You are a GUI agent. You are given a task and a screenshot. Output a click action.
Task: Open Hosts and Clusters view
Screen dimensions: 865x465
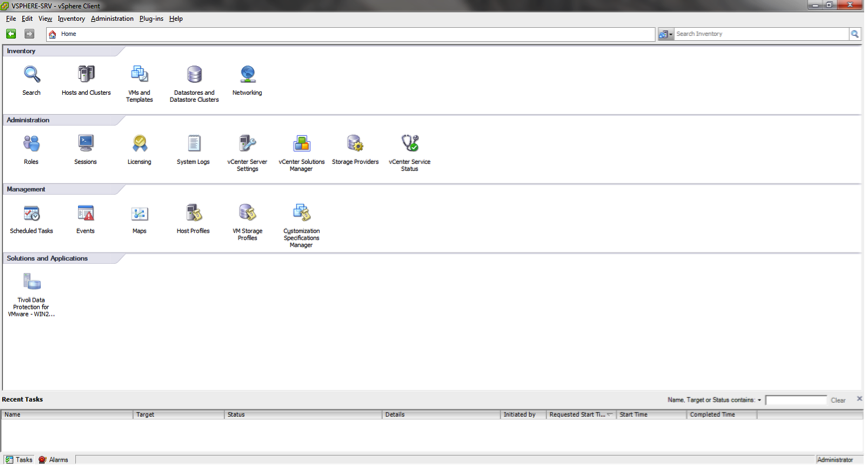tap(86, 74)
